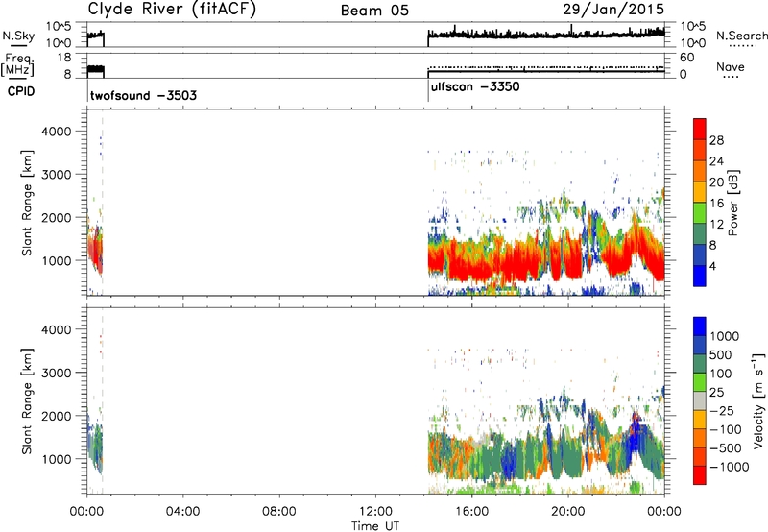Click the '28' tick on Power colorbar

click(x=716, y=140)
